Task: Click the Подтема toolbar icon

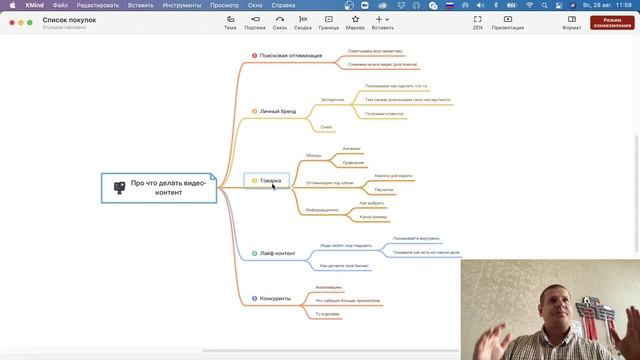Action: click(255, 19)
